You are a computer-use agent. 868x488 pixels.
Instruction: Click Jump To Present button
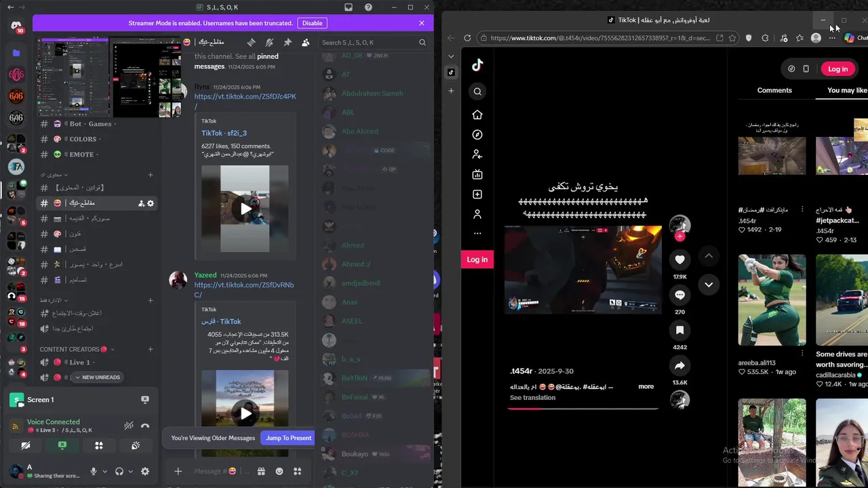point(289,438)
